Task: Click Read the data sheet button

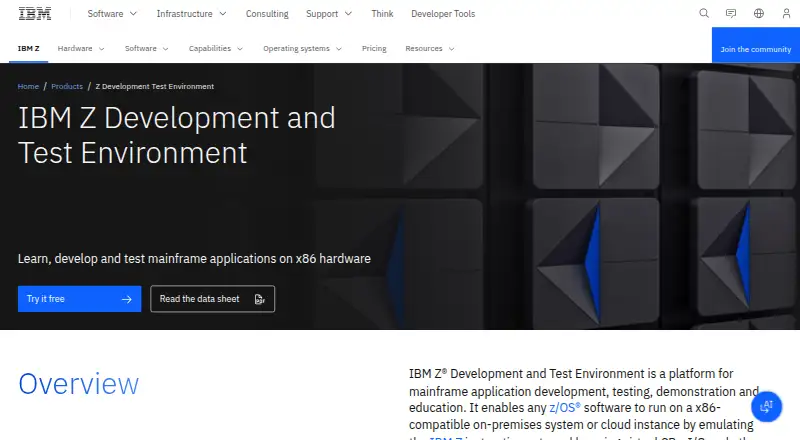Action: 213,299
